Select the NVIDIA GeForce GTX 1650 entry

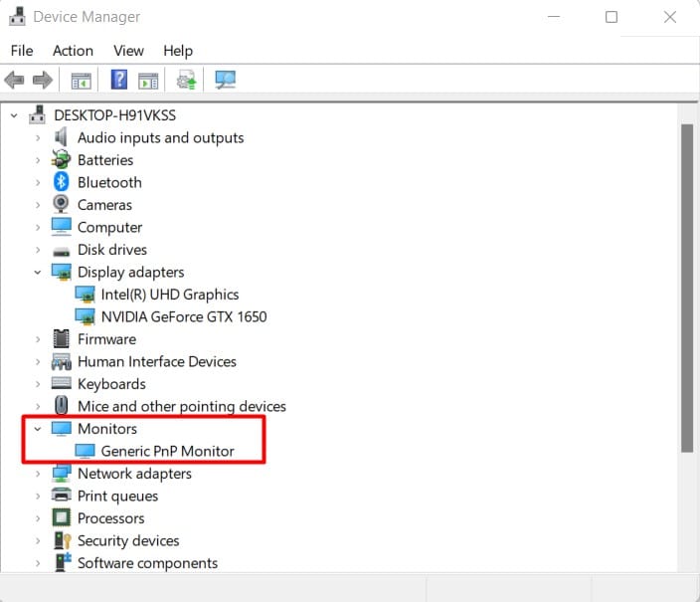(x=184, y=316)
